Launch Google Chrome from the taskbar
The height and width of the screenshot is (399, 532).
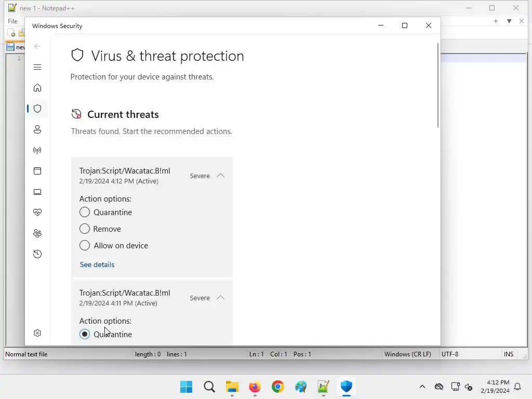tap(278, 387)
